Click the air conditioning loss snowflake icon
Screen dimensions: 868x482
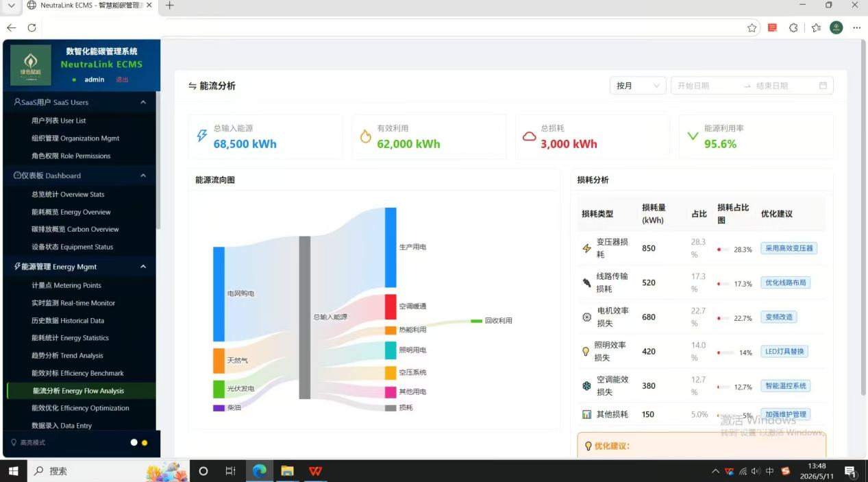click(x=586, y=386)
